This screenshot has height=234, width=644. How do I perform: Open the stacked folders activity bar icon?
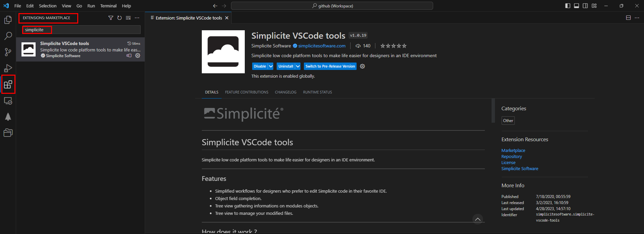point(8,133)
